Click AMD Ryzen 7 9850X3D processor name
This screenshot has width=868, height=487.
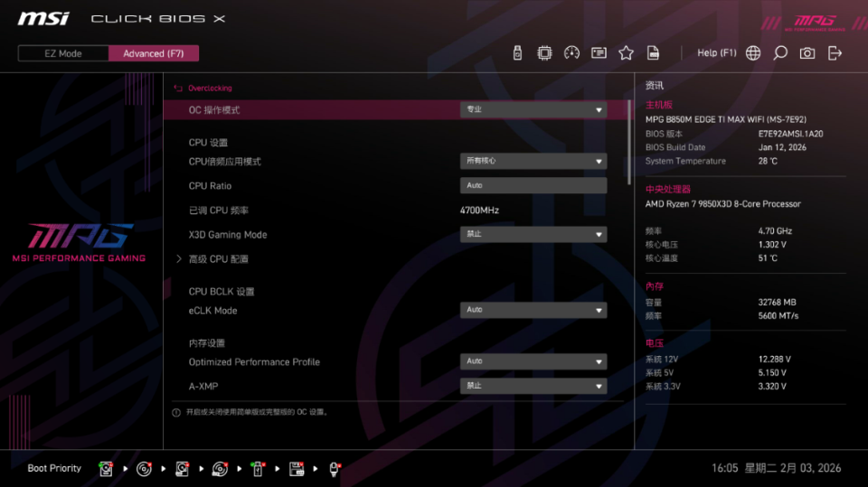[723, 204]
